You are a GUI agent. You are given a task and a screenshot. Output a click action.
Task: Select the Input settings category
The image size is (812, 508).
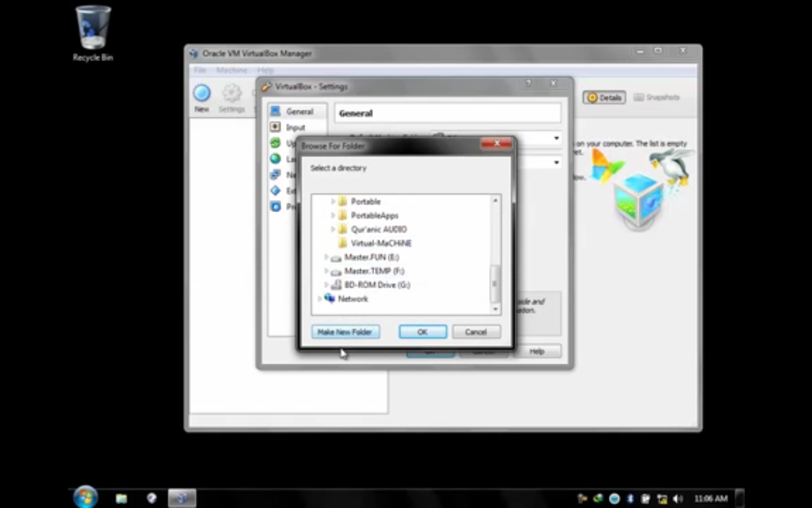pyautogui.click(x=296, y=127)
